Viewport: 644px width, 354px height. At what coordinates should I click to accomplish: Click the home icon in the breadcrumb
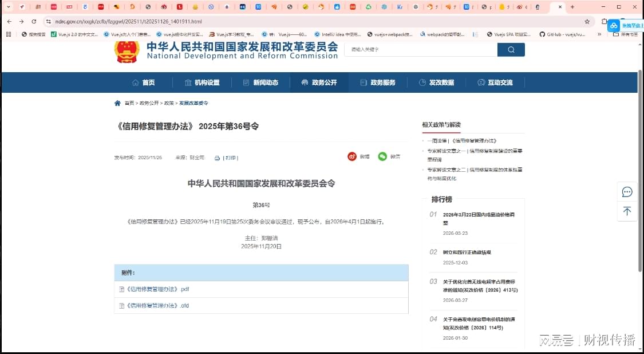(x=117, y=103)
